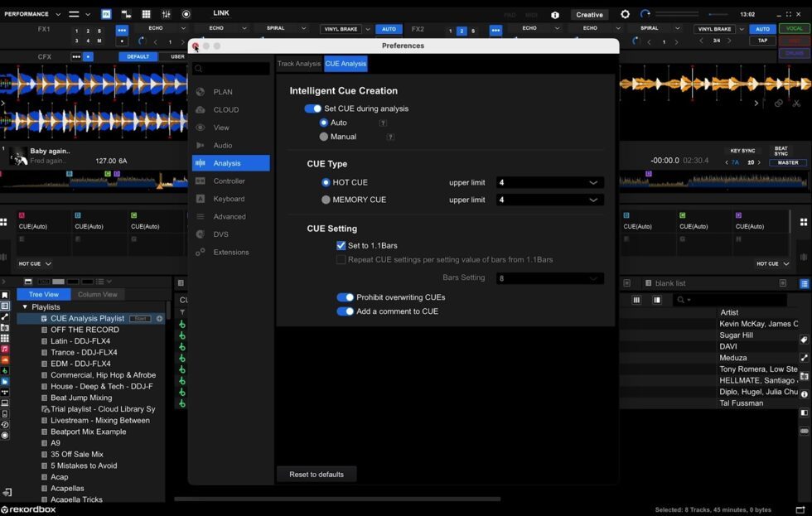Open the mixer faders panel icon
This screenshot has height=516, width=812.
[167, 14]
